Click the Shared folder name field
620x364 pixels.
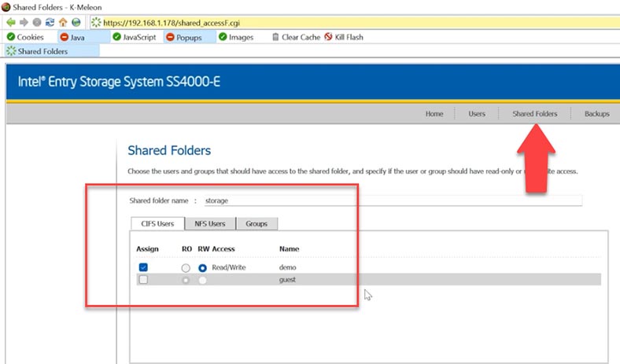[x=393, y=200]
